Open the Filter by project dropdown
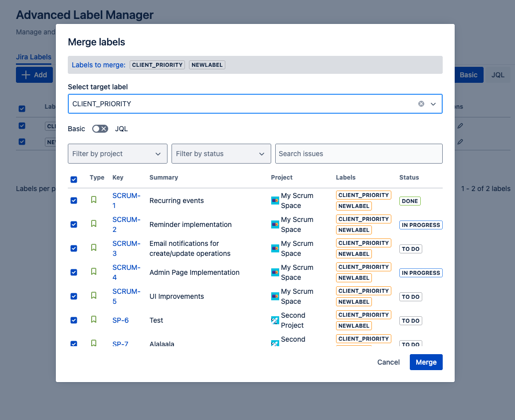515x420 pixels. coord(117,154)
